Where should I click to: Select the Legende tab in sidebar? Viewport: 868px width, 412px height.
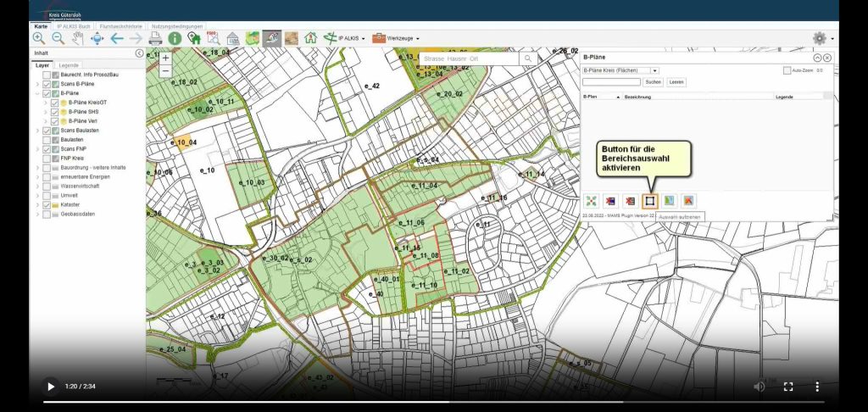[x=69, y=65]
